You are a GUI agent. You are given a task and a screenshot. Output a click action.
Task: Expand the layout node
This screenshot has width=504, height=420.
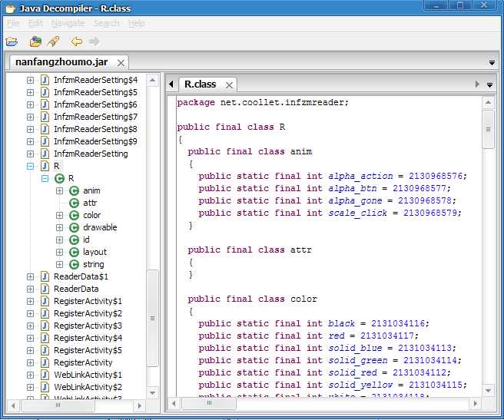[x=59, y=253]
